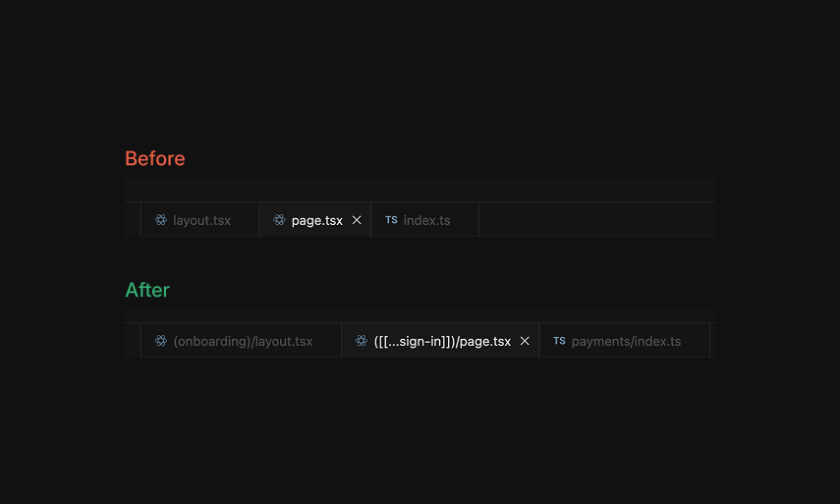Switch to the payments/index.ts tab

click(x=625, y=341)
